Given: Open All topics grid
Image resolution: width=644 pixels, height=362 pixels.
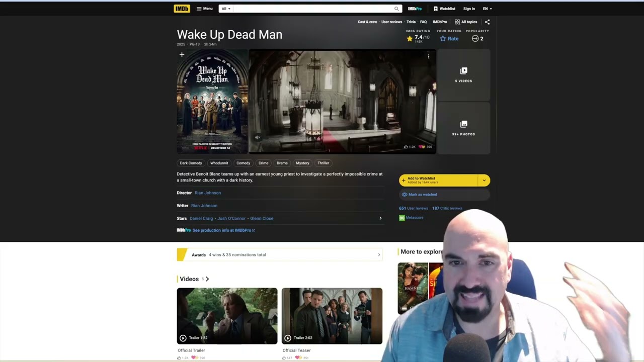Looking at the screenshot, I should (466, 22).
